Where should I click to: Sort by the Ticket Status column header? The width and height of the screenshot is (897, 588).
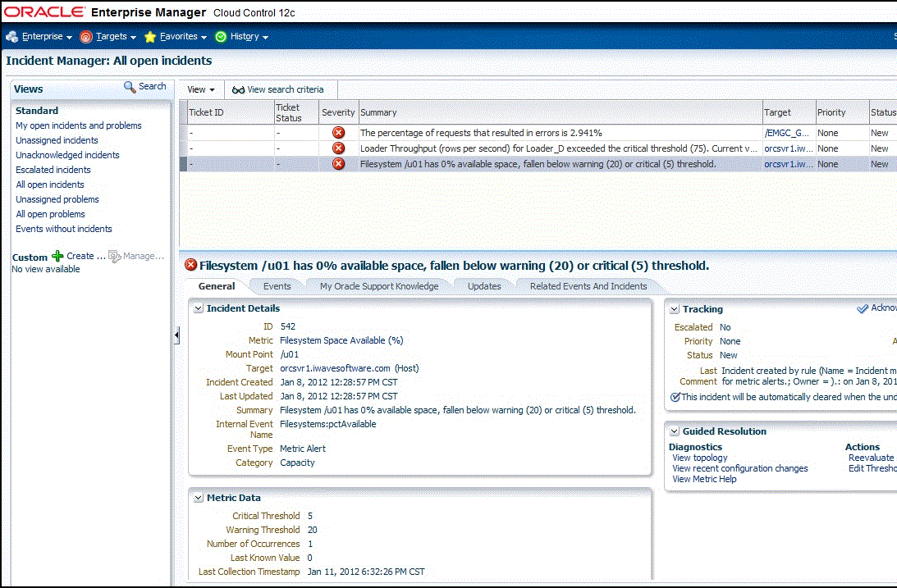tap(296, 112)
